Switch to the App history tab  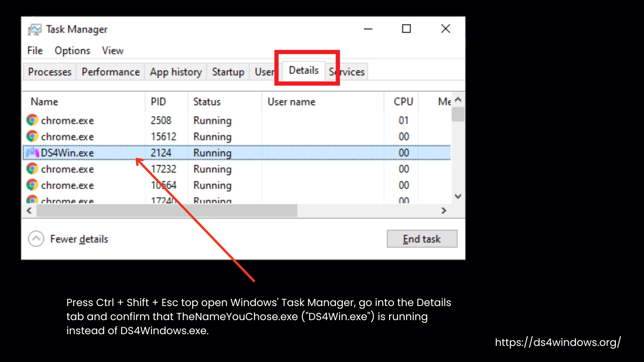tap(176, 72)
